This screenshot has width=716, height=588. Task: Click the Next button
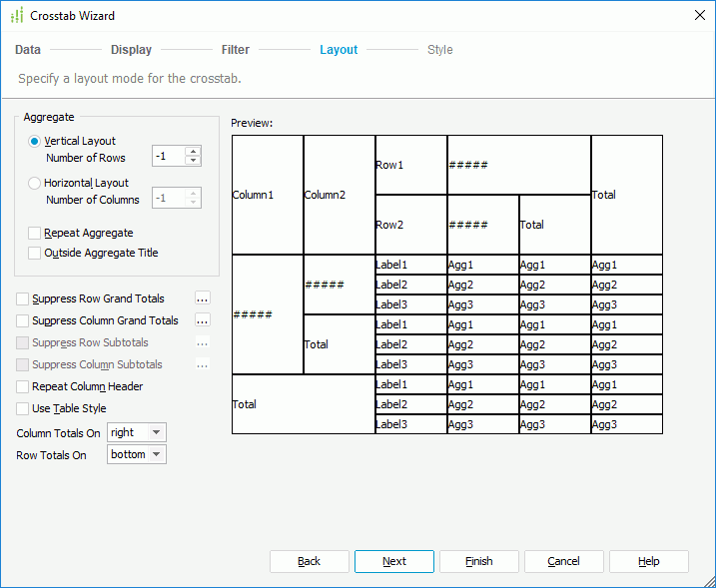click(x=394, y=561)
